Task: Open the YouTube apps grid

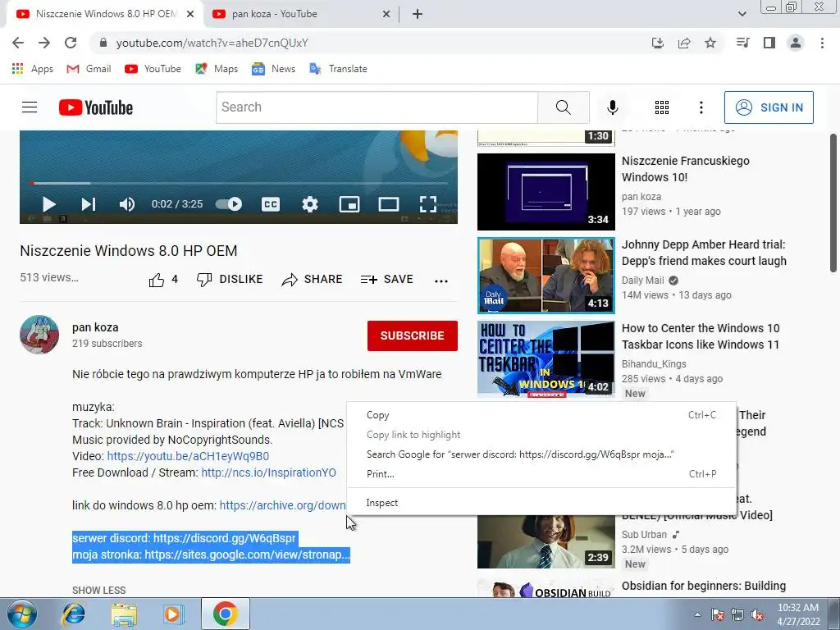Action: 662,107
